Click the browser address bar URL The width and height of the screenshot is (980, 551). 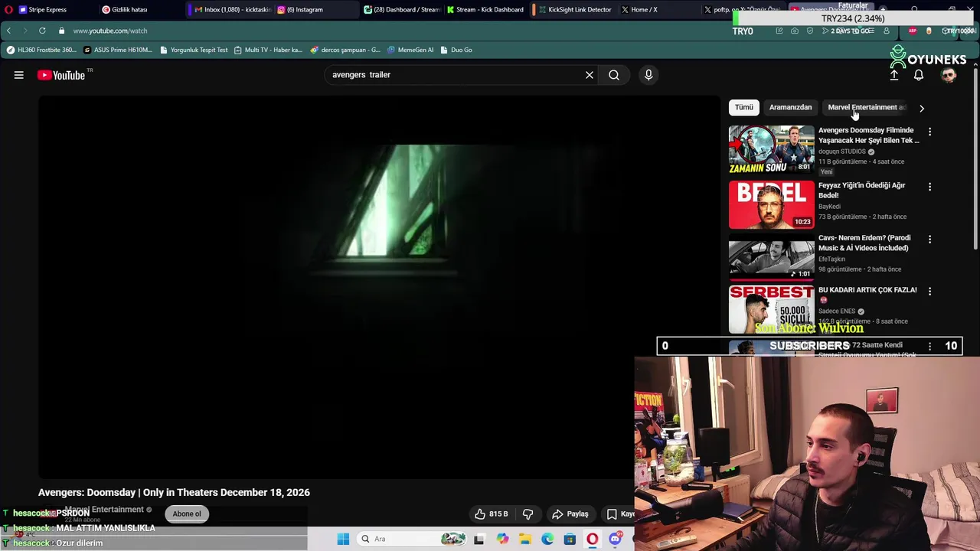click(110, 31)
